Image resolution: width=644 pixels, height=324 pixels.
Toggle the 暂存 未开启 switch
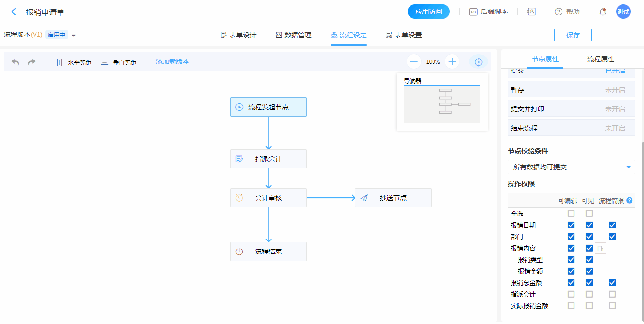point(615,90)
